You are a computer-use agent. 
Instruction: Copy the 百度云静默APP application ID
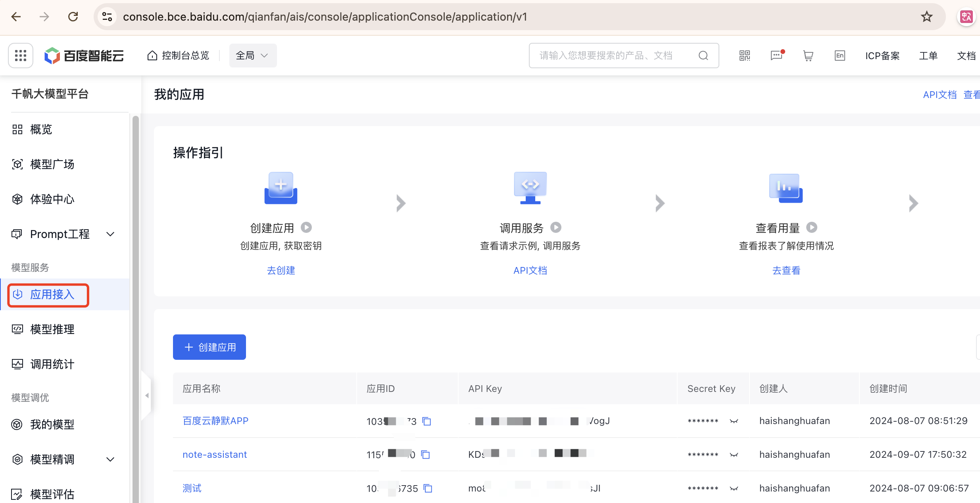pyautogui.click(x=427, y=421)
